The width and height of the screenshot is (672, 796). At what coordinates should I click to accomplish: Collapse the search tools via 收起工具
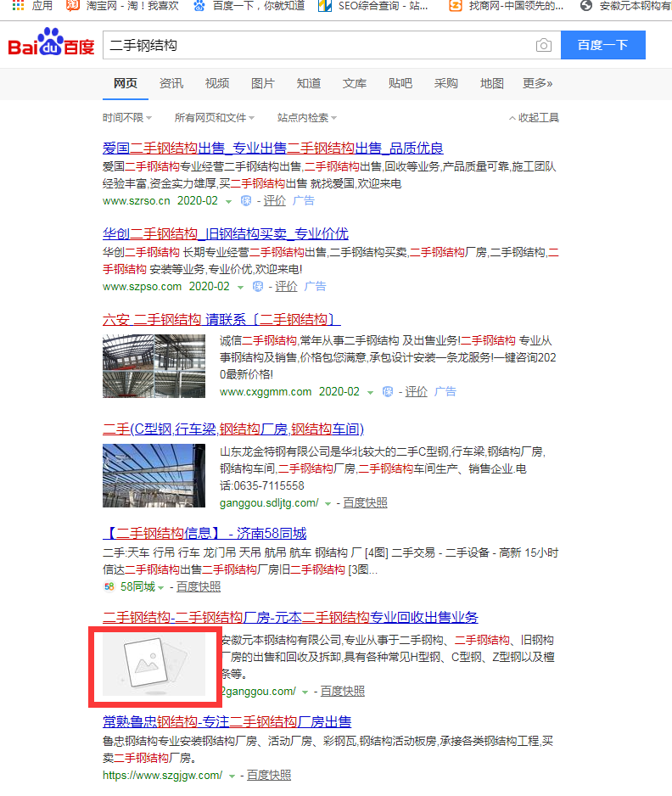pyautogui.click(x=534, y=118)
